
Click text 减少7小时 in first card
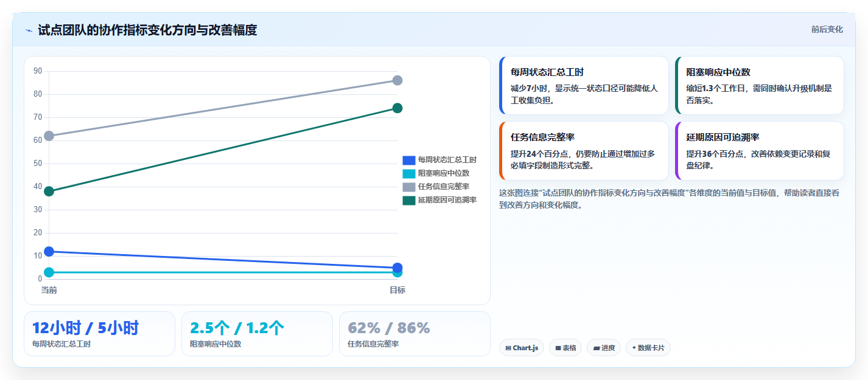tap(530, 88)
